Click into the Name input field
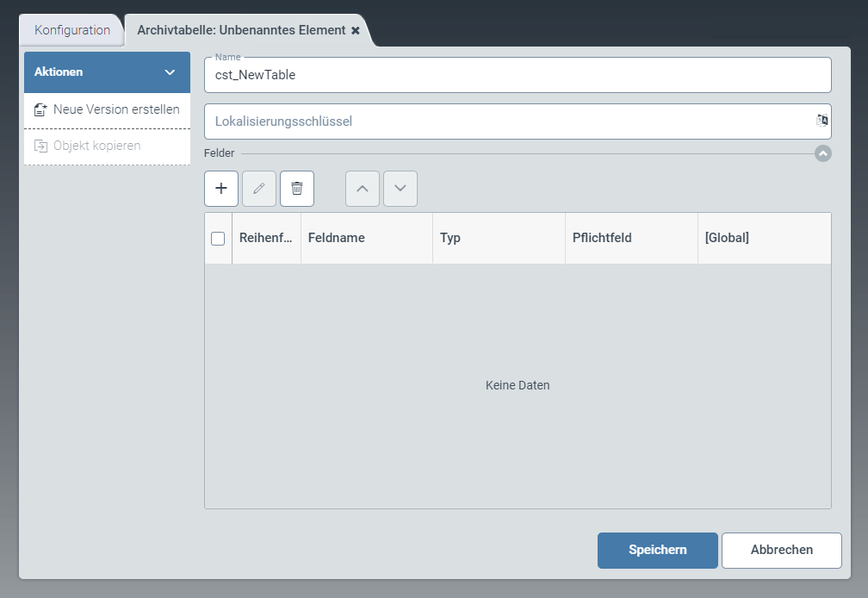868x598 pixels. pyautogui.click(x=517, y=75)
